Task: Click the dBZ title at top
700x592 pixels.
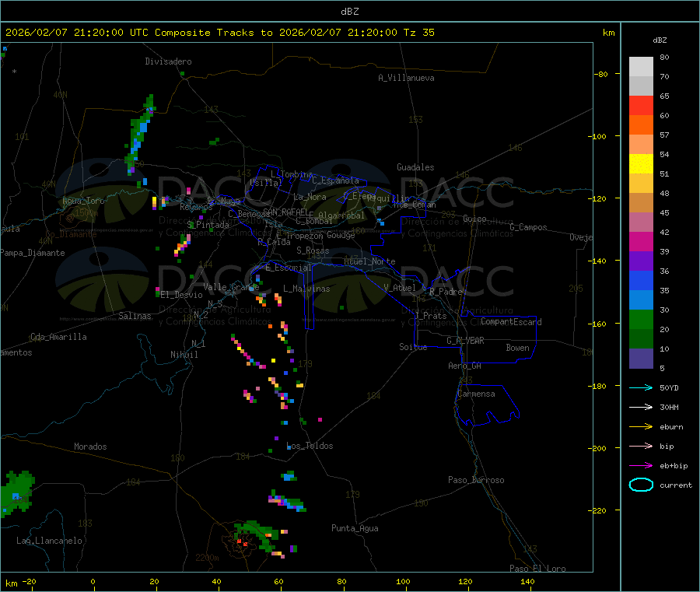Action: click(x=349, y=12)
